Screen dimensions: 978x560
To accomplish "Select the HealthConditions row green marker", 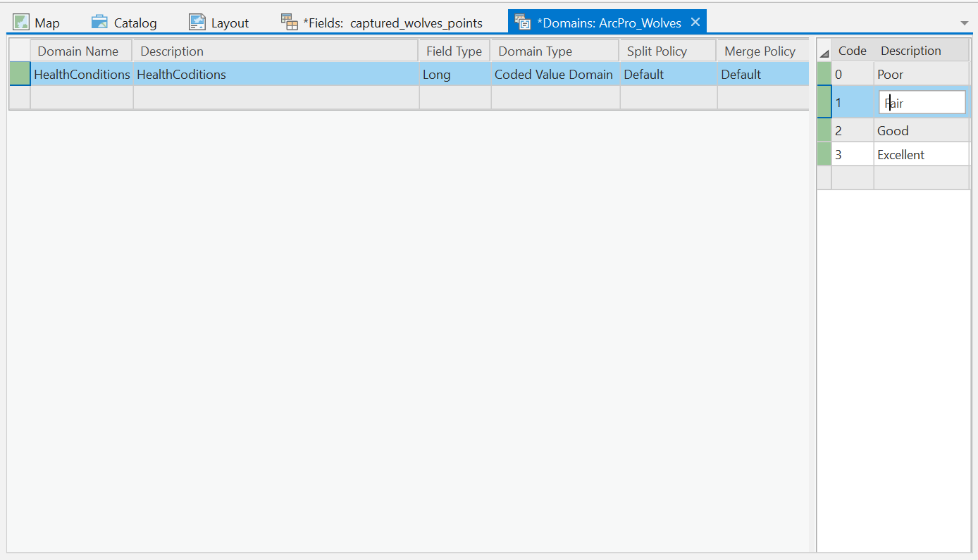I will pyautogui.click(x=20, y=74).
